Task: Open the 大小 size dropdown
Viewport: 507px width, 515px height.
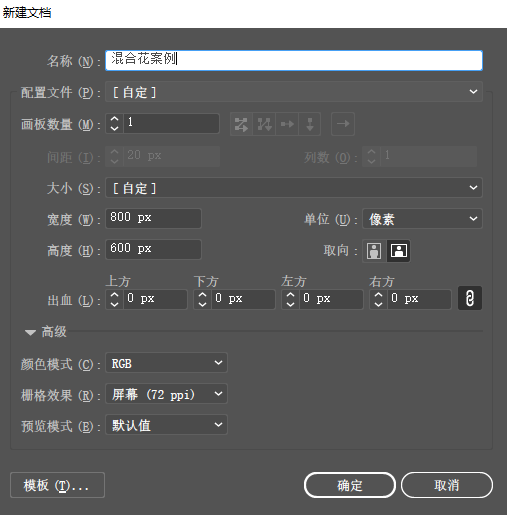Action: [x=294, y=188]
